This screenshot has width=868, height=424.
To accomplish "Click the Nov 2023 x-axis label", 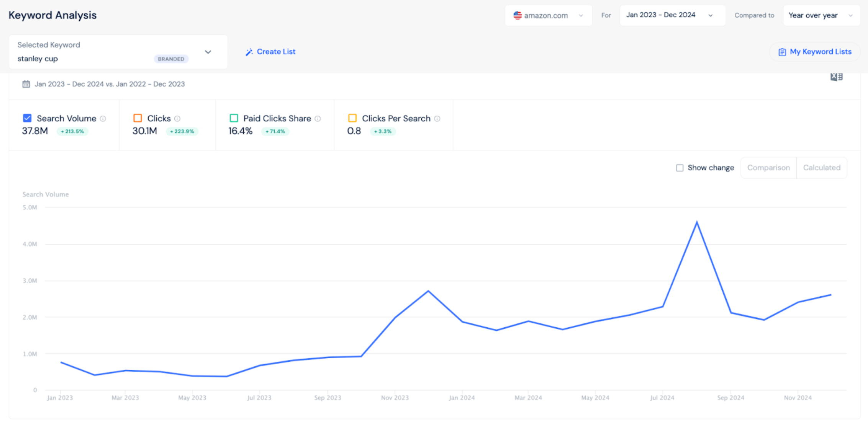I will 395,398.
